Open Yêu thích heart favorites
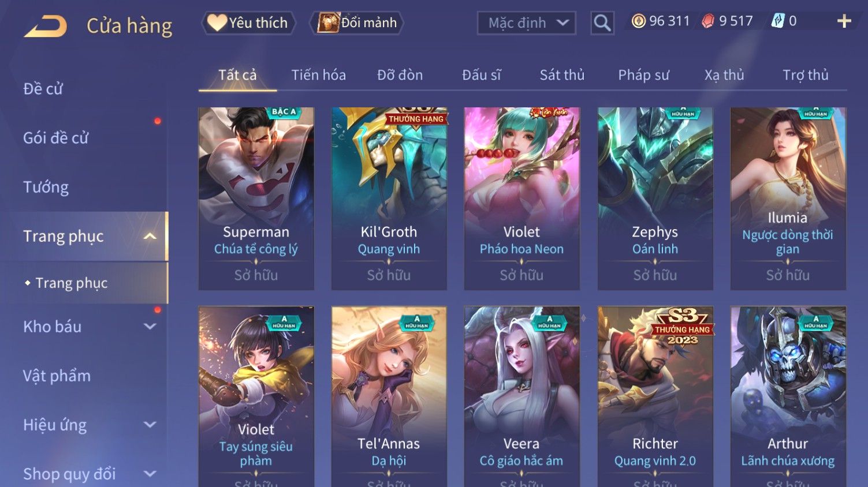The image size is (868, 487). pos(248,23)
